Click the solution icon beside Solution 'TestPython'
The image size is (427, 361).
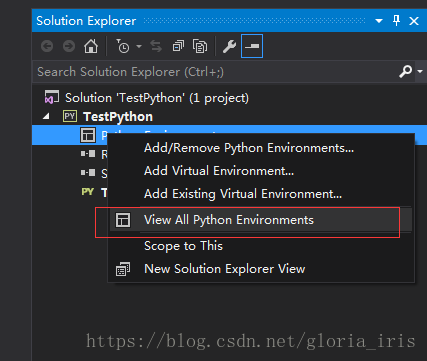point(52,97)
